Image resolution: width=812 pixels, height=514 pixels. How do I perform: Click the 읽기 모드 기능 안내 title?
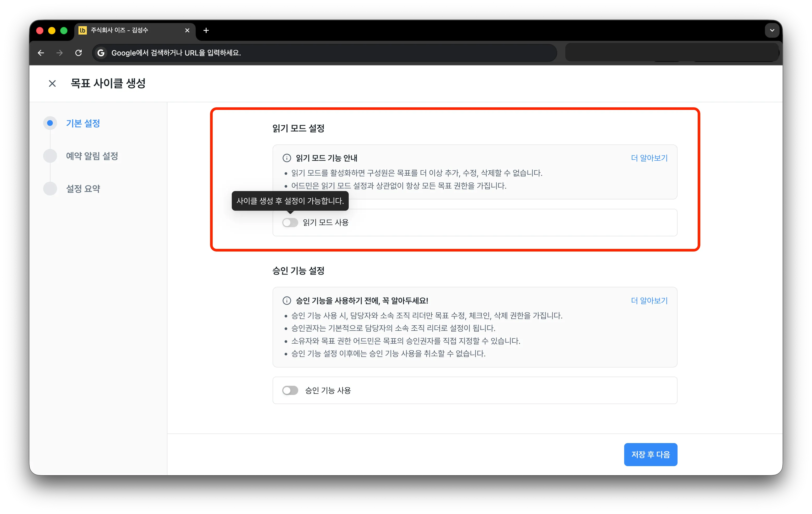point(326,158)
